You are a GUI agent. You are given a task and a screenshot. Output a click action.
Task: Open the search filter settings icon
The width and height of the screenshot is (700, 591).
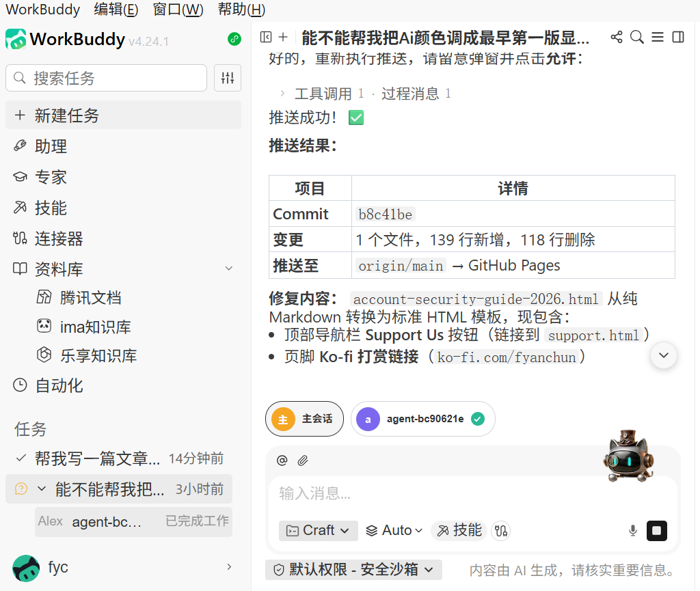(228, 78)
